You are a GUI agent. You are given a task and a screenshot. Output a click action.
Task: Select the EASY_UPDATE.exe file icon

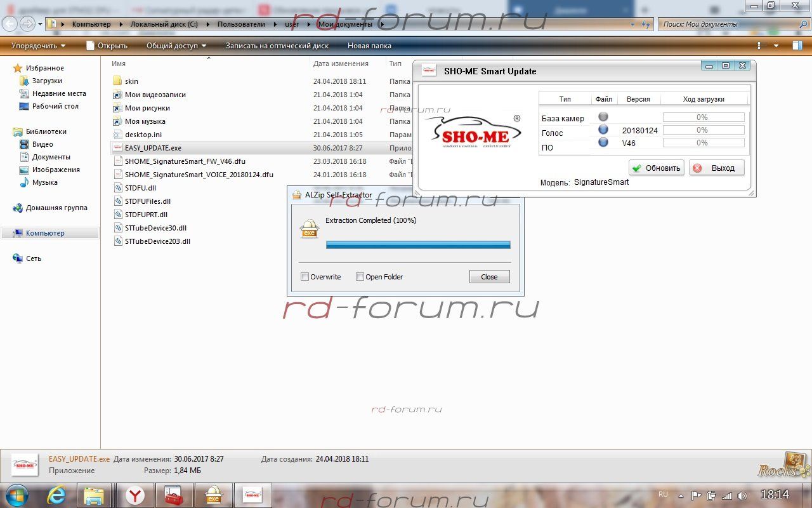[x=117, y=148]
